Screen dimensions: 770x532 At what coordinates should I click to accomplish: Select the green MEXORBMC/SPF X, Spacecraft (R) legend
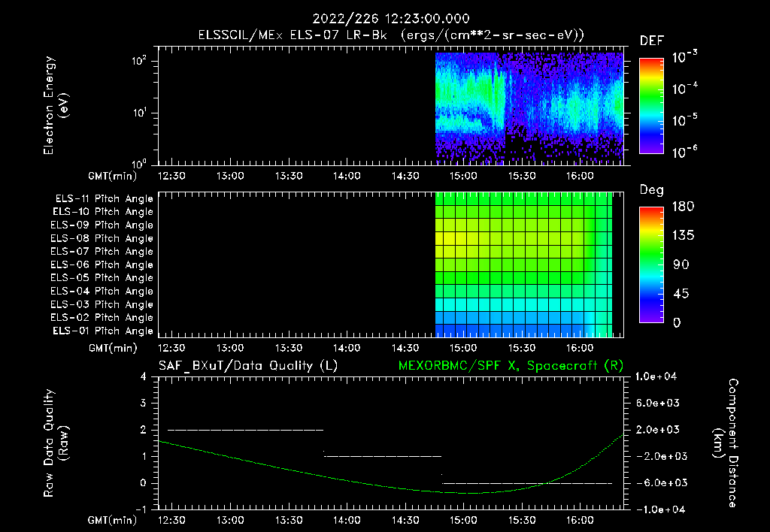(x=511, y=366)
